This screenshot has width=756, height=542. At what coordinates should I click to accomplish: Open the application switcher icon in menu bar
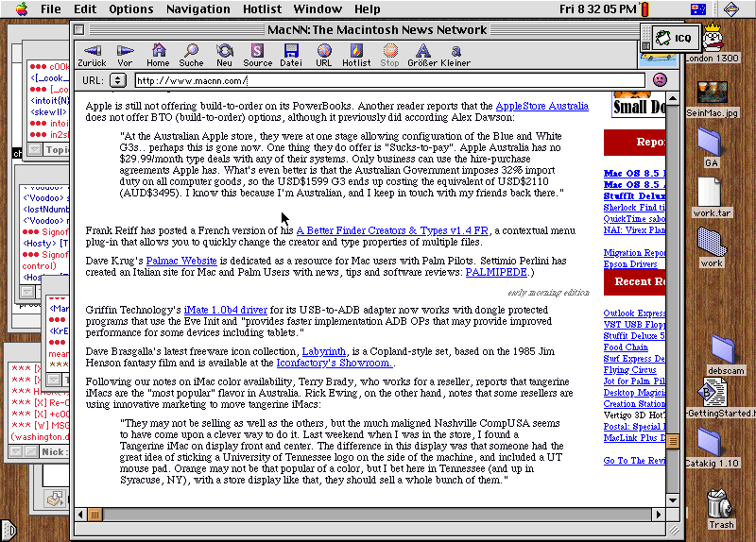(x=730, y=9)
